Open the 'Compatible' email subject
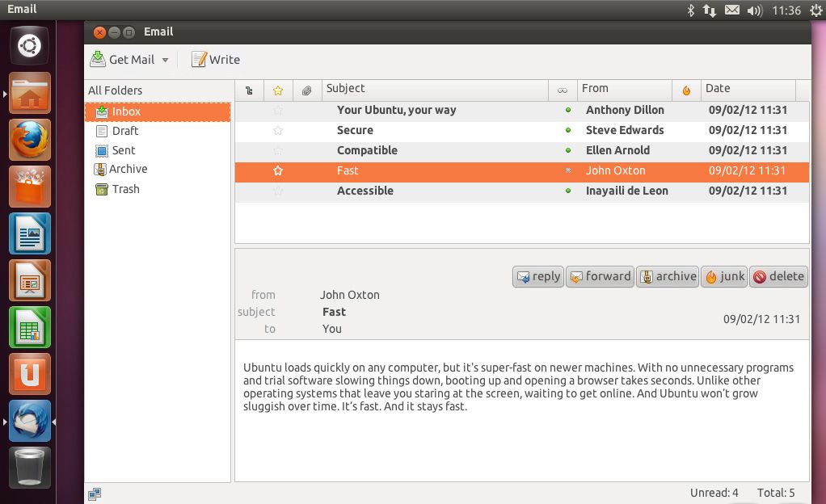This screenshot has width=826, height=504. pos(367,150)
